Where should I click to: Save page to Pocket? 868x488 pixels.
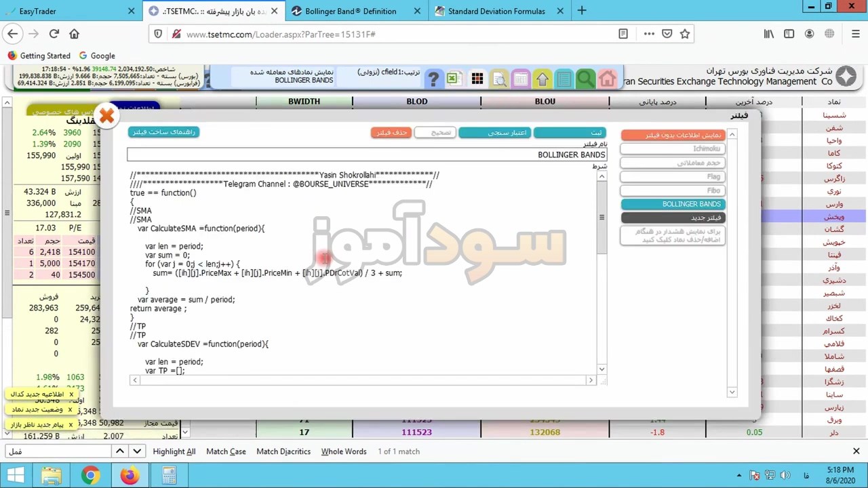point(667,34)
